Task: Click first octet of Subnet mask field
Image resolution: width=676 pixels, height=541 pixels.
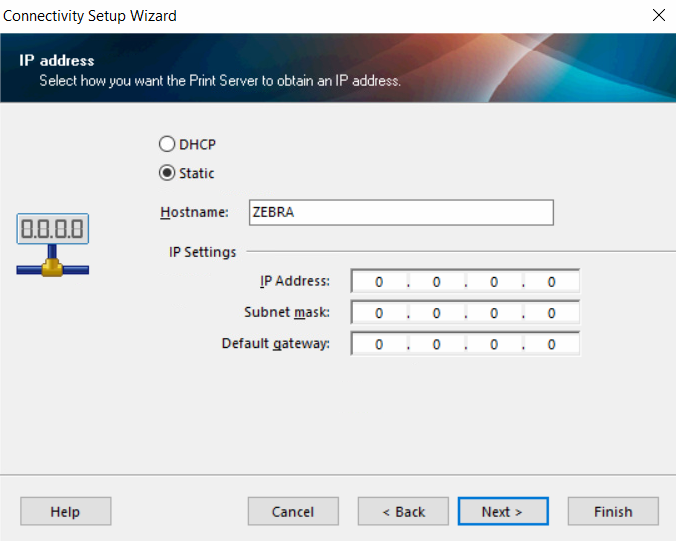Action: coord(380,313)
